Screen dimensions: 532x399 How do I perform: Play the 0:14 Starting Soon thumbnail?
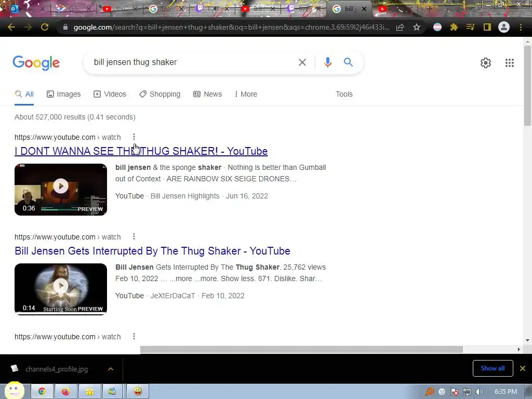61,289
